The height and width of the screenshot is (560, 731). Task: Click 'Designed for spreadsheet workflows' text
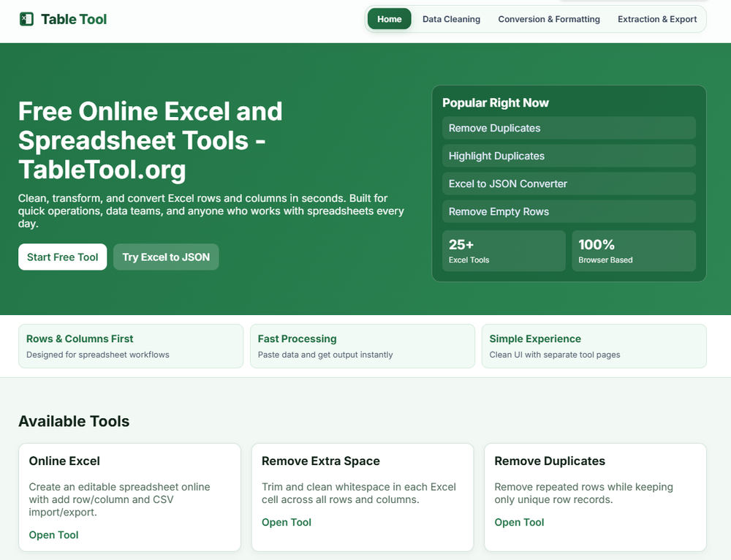97,355
